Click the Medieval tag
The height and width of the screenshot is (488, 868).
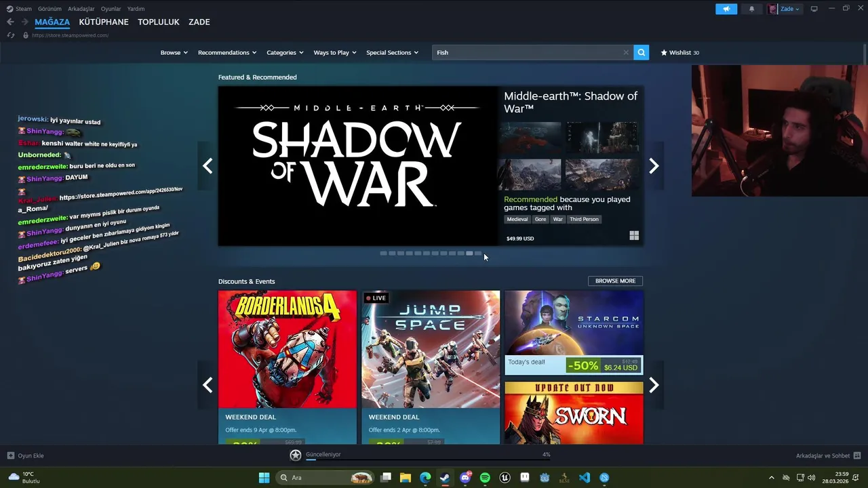pos(517,219)
